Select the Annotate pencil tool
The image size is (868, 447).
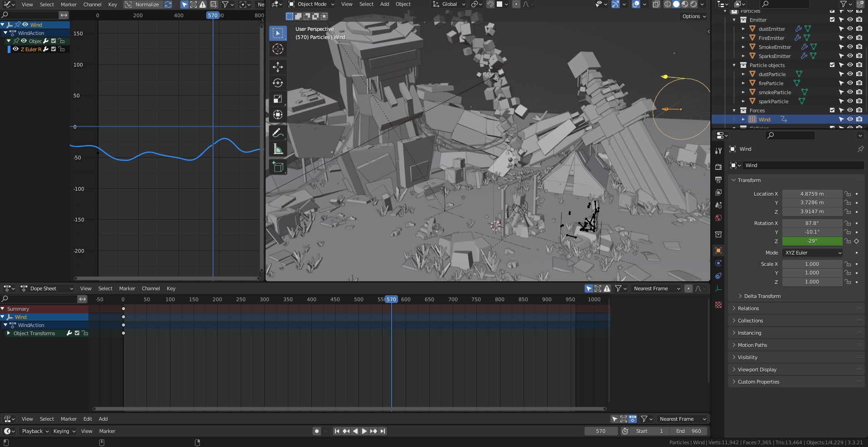point(278,133)
